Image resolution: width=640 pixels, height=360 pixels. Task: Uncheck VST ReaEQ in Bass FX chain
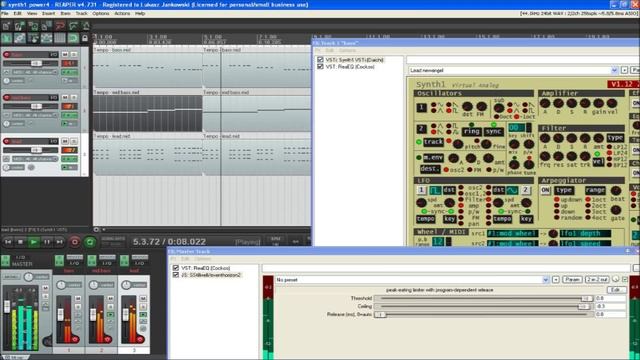(x=320, y=67)
